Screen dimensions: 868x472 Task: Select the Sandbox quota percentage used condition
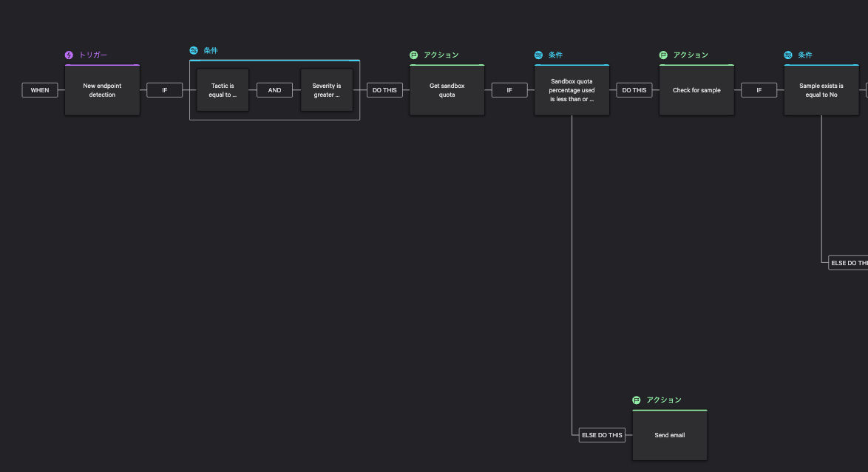[x=572, y=90]
